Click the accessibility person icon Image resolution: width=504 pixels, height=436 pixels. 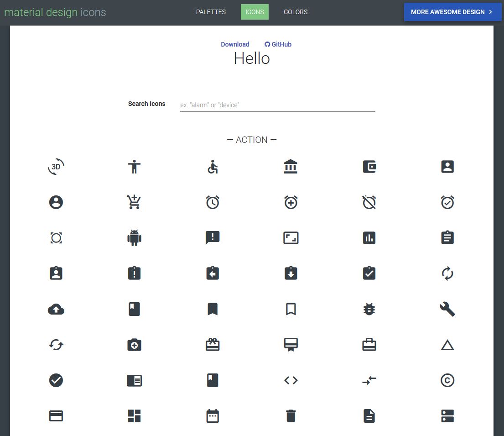tap(134, 167)
